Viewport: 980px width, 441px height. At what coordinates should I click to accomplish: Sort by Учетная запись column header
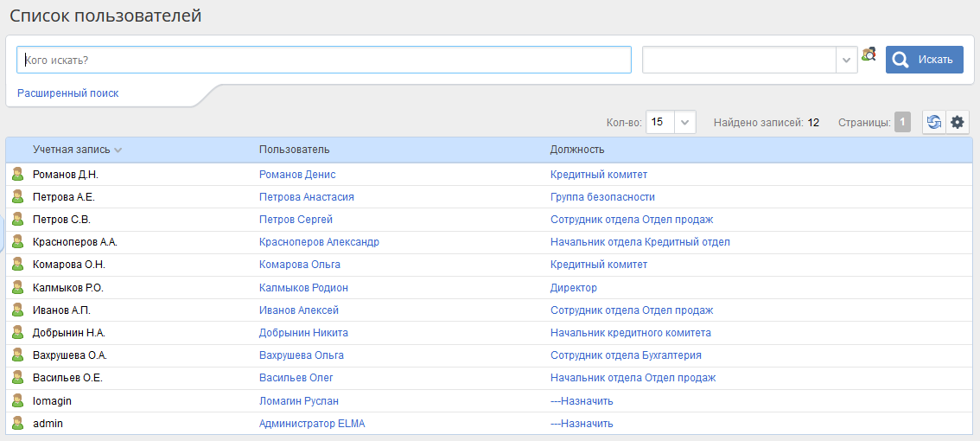[x=72, y=150]
